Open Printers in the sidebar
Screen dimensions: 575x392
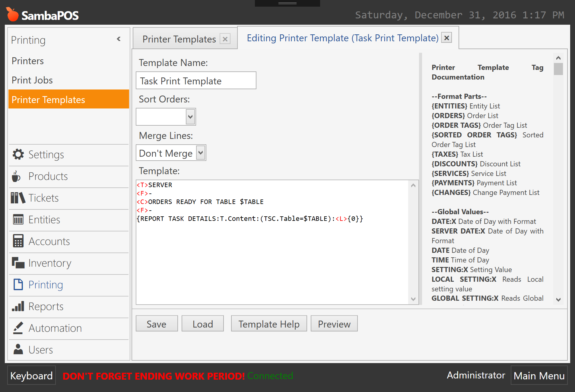coord(28,61)
